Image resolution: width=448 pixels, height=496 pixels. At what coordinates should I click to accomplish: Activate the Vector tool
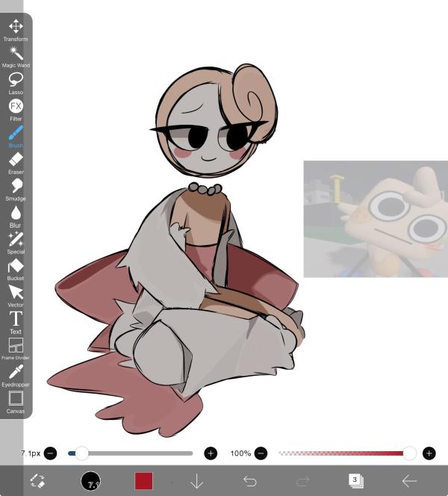[16, 296]
